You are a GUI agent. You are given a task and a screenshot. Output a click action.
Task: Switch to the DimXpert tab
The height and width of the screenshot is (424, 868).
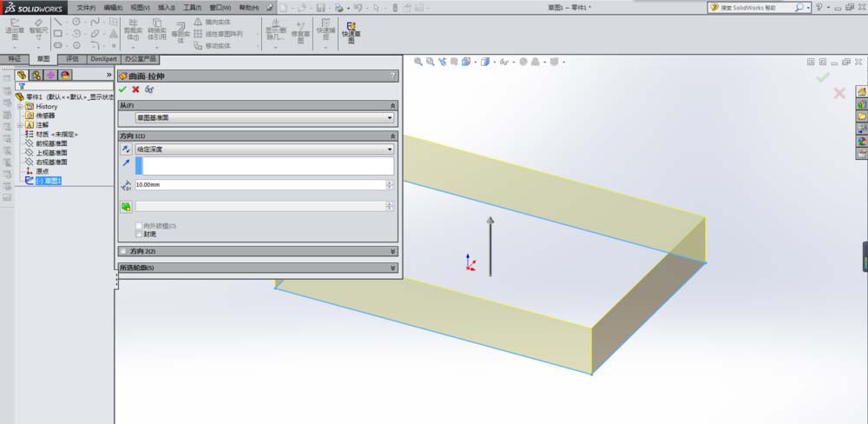coord(103,59)
